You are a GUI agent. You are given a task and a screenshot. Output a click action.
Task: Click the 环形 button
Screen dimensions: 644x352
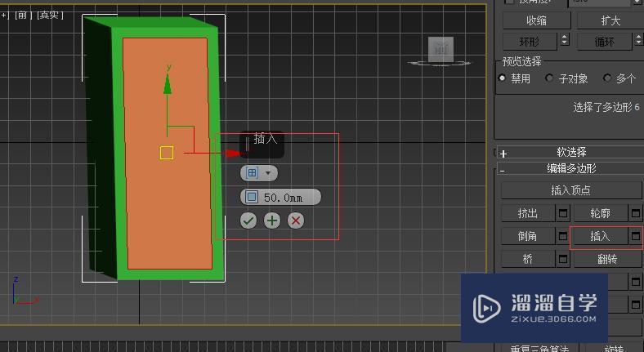(530, 42)
